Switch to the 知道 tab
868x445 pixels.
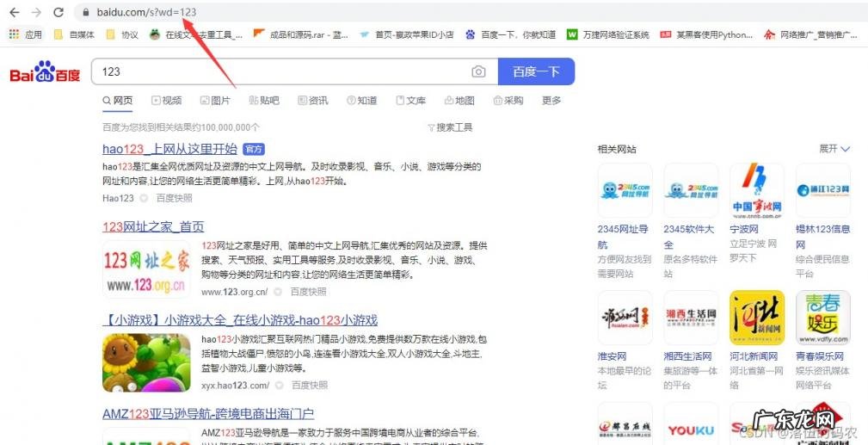coord(362,101)
